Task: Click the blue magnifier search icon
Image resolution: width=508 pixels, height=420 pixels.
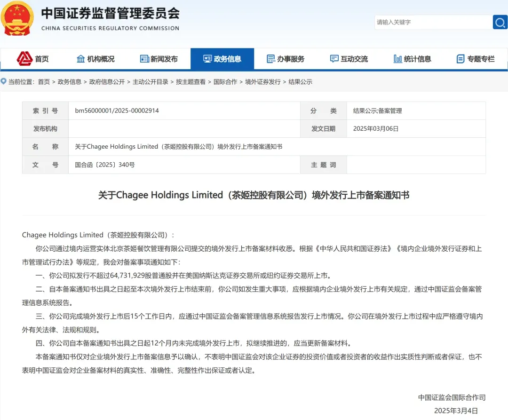Action: point(500,22)
